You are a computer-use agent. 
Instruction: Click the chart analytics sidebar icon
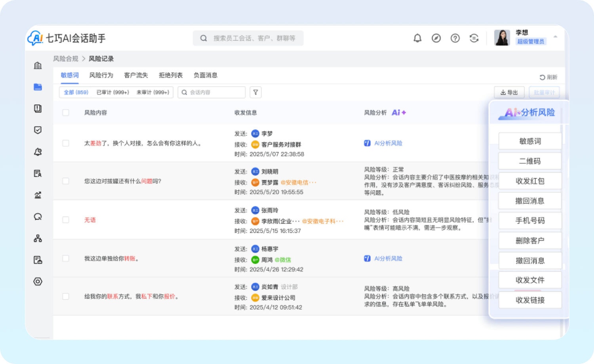click(38, 195)
